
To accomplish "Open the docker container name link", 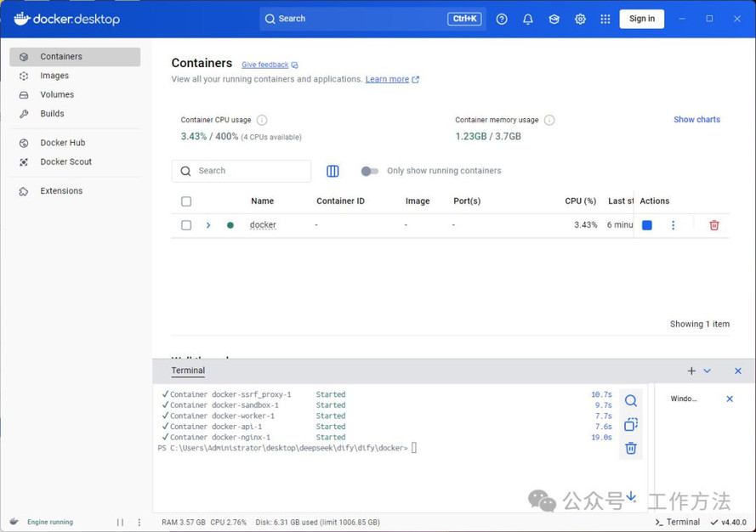I will (x=263, y=224).
